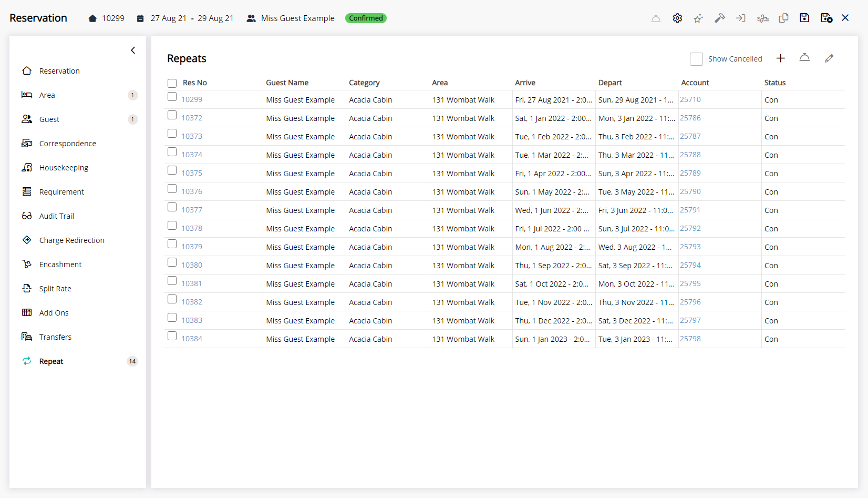Screen dimensions: 868x498
Task: Click the Arrive column header
Action: click(x=525, y=83)
